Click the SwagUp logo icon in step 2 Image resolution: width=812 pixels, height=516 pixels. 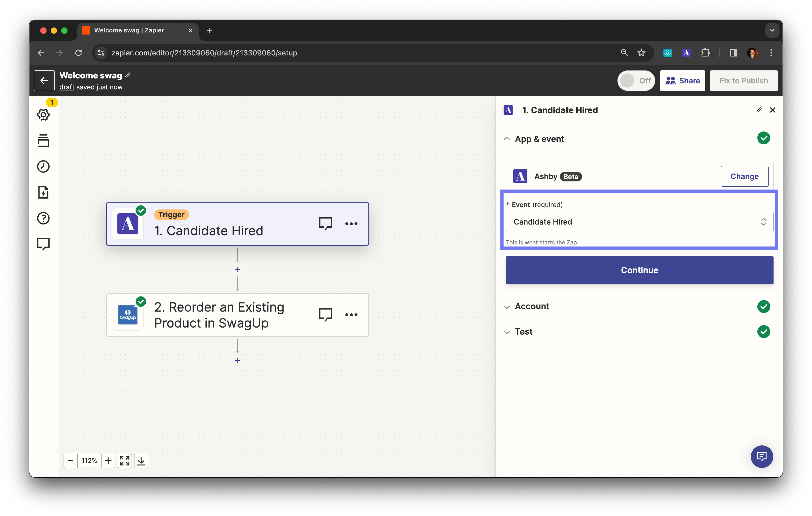click(x=128, y=314)
